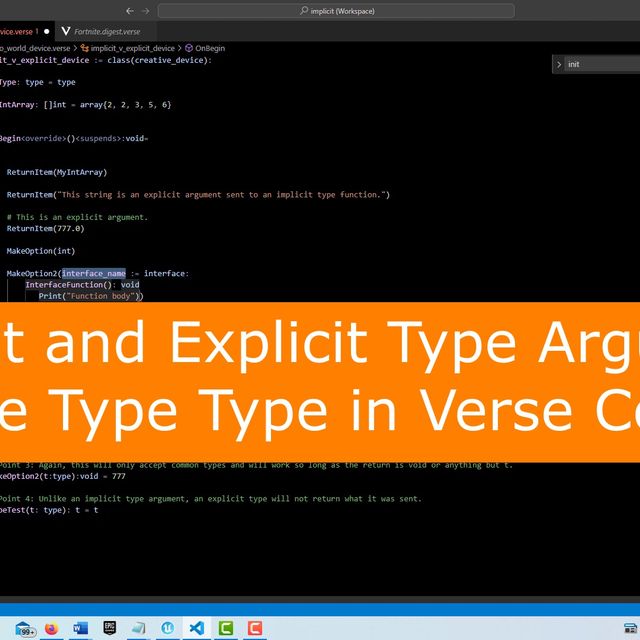
Task: Click the 'ReturnItem(777.0)' call
Action: click(x=45, y=228)
